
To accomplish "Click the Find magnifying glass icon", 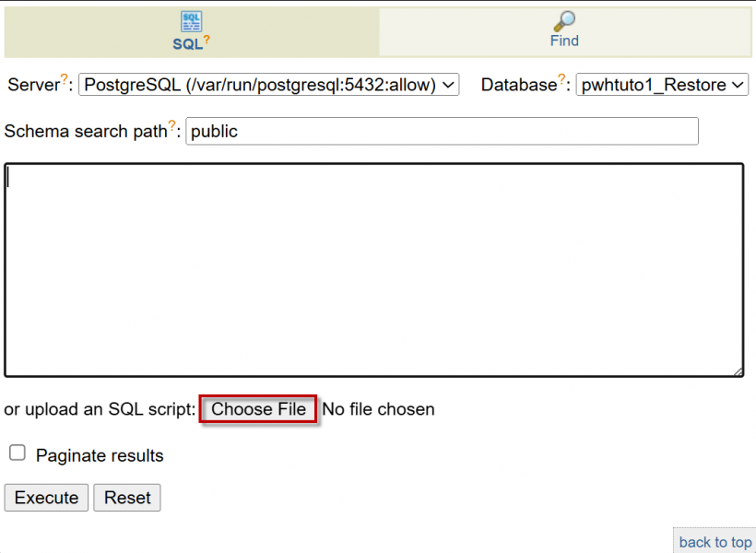I will [564, 21].
